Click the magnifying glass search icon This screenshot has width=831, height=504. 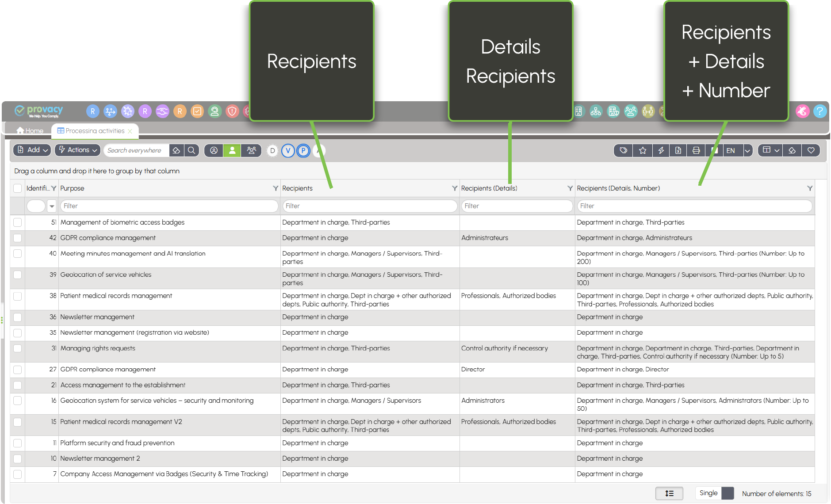click(191, 151)
